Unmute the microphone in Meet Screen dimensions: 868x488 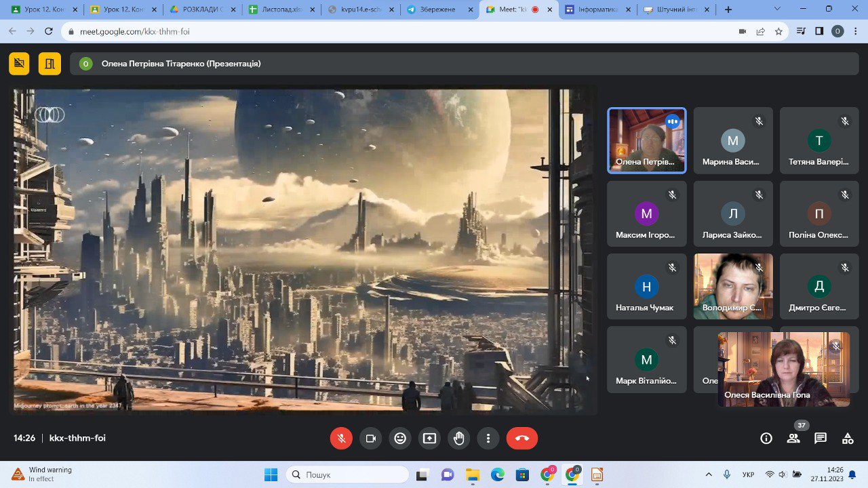point(341,439)
